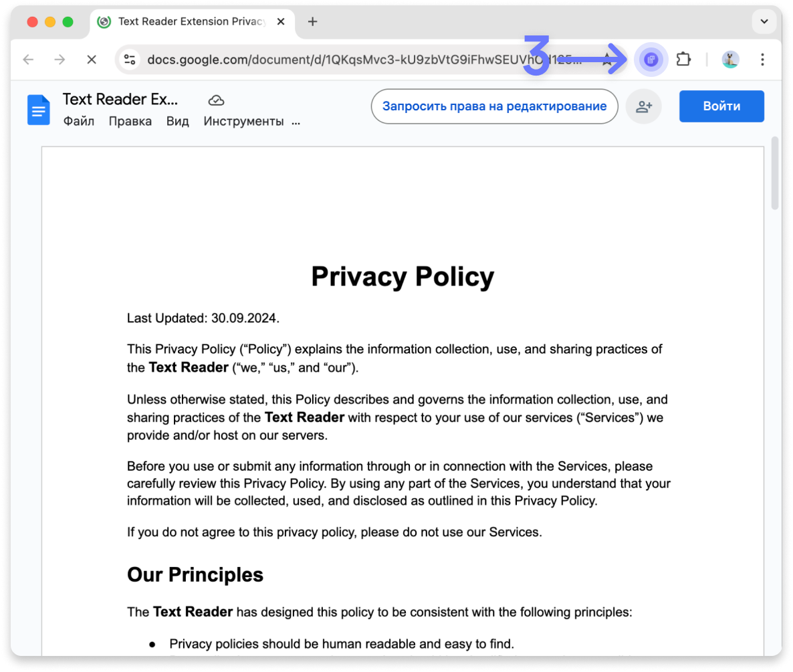Open the Правка menu

(130, 122)
